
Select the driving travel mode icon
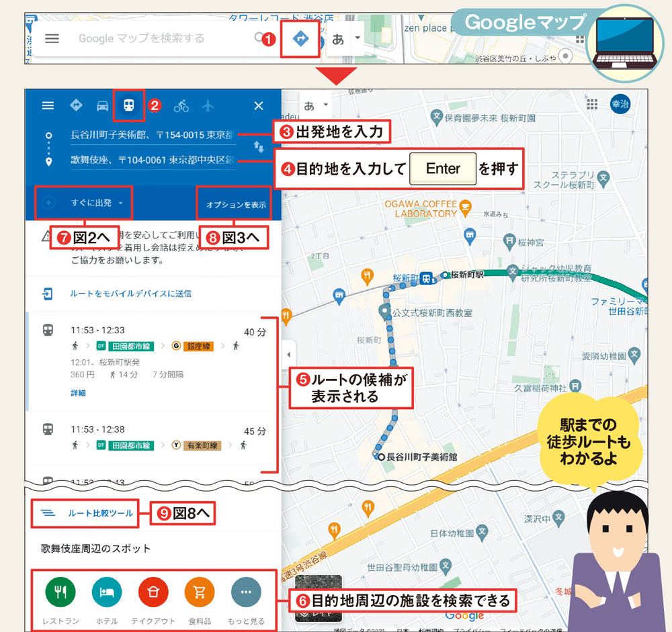[x=104, y=105]
